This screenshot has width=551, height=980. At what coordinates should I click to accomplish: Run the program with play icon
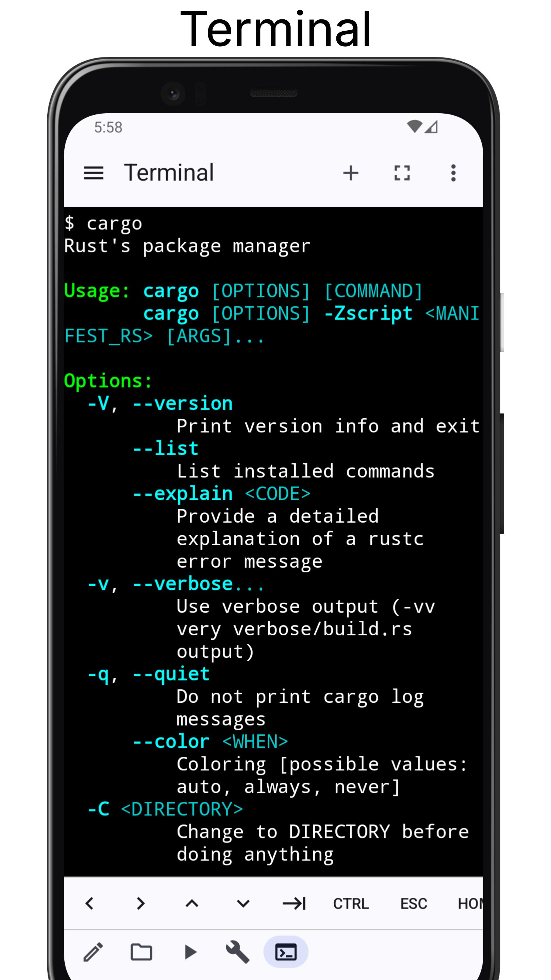(190, 952)
